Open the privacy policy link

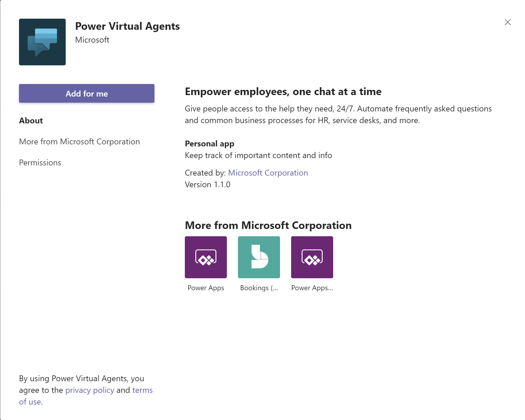89,390
